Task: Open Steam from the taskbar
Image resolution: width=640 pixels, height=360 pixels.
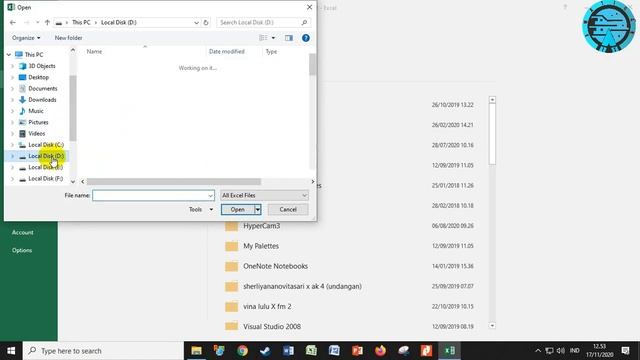Action: pyautogui.click(x=265, y=351)
